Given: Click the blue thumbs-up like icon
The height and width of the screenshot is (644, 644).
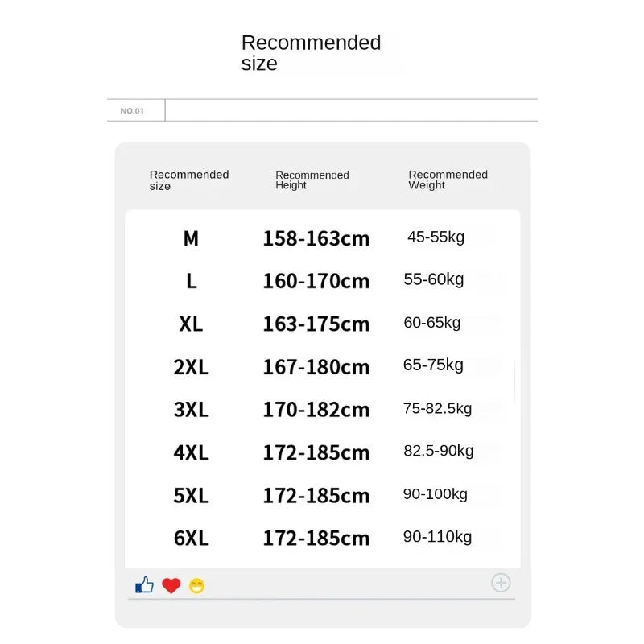Looking at the screenshot, I should pyautogui.click(x=144, y=585).
